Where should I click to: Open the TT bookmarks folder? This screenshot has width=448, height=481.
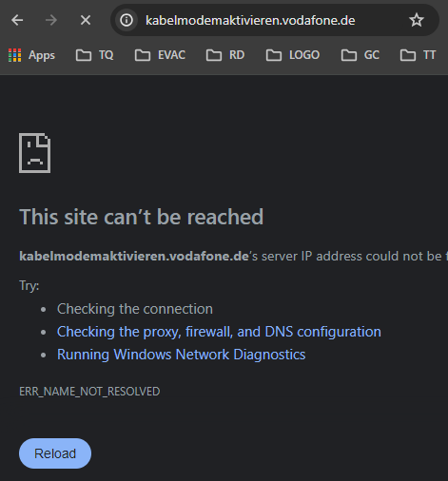tap(419, 55)
